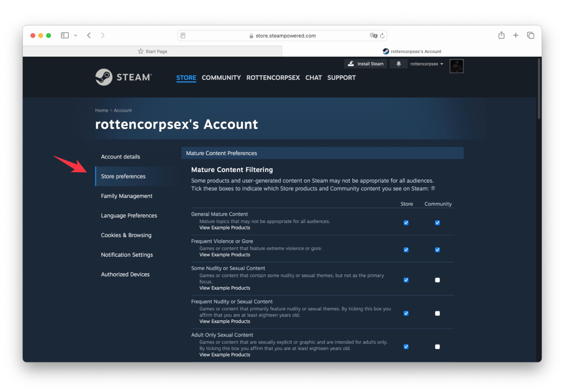Go forward with the Safari forward arrow

[103, 35]
